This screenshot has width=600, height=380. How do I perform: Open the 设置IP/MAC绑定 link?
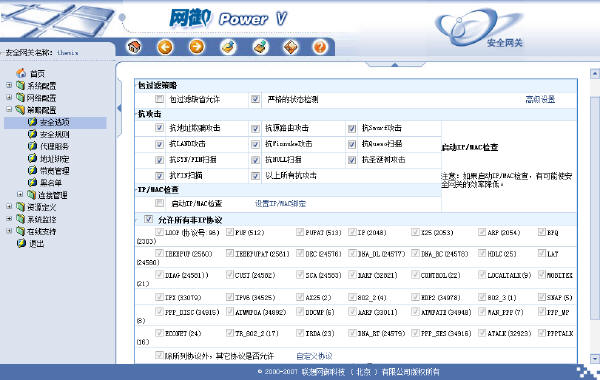click(280, 204)
